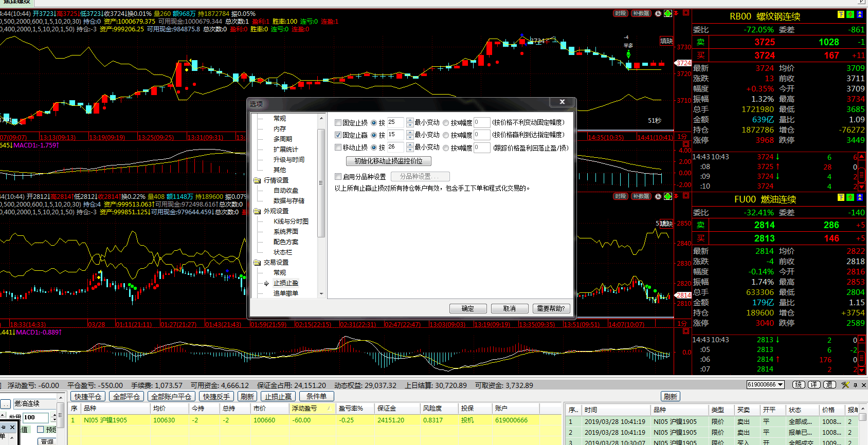Click the 数量 input field showing 100
Screen dimensions: 868x445
click(x=35, y=417)
